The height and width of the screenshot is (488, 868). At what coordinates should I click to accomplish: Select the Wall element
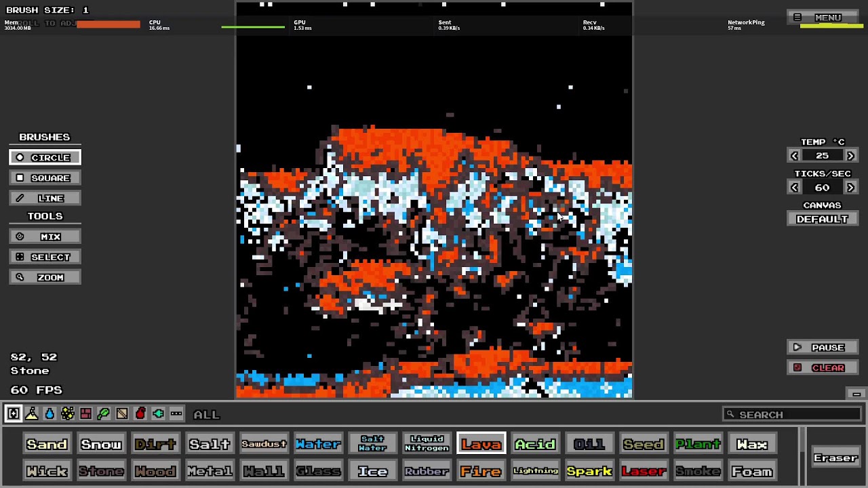click(x=264, y=471)
